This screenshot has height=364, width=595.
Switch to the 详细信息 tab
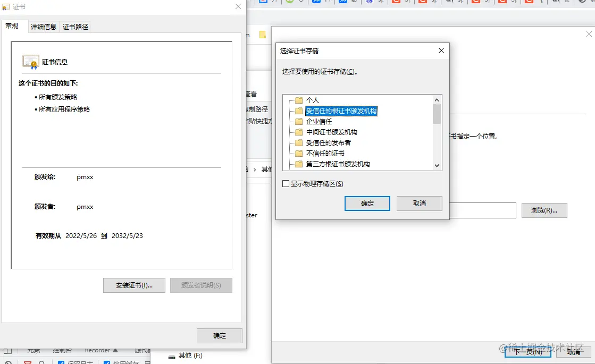click(43, 26)
